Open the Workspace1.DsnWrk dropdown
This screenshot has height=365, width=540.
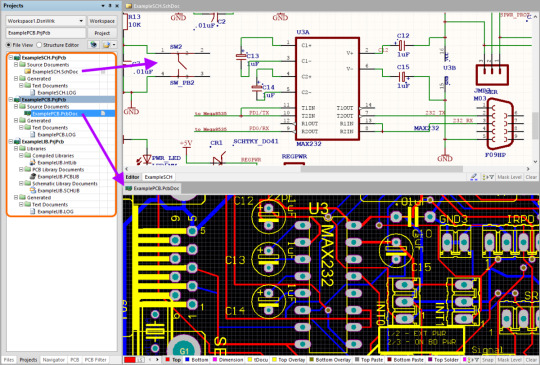click(x=81, y=21)
